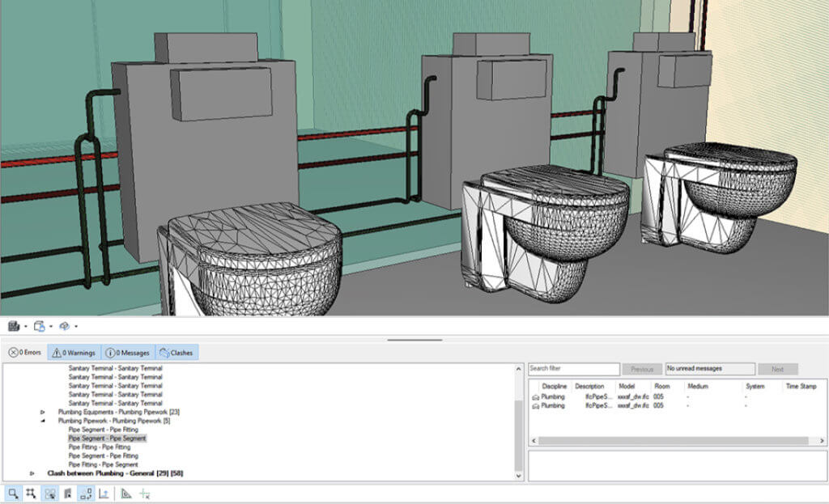829x504 pixels.
Task: Click the Previous message button
Action: coord(642,369)
